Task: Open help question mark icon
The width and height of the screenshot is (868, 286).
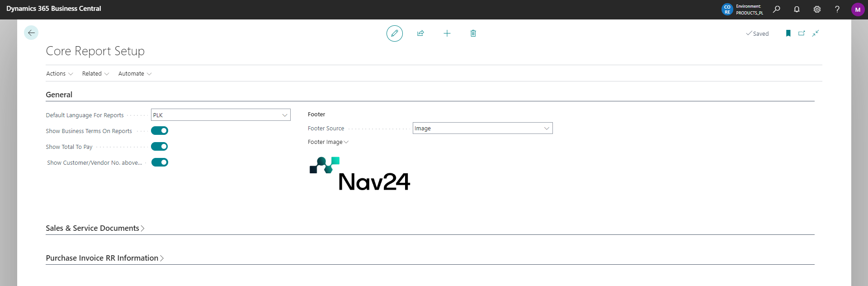Action: [837, 9]
